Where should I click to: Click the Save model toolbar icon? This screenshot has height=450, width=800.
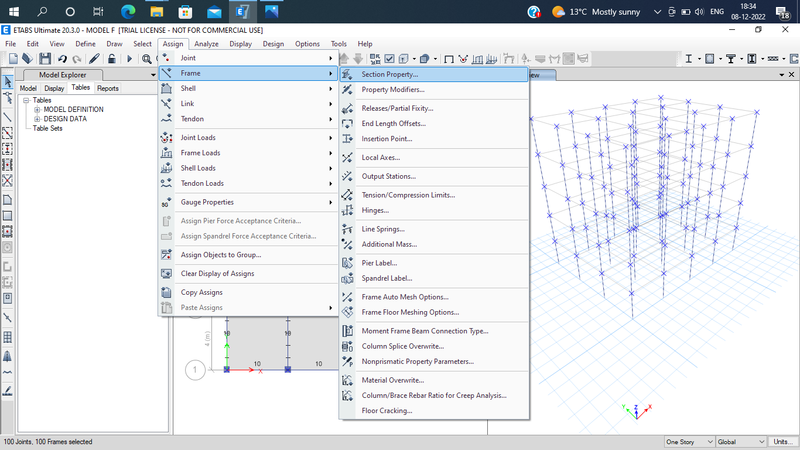click(45, 59)
